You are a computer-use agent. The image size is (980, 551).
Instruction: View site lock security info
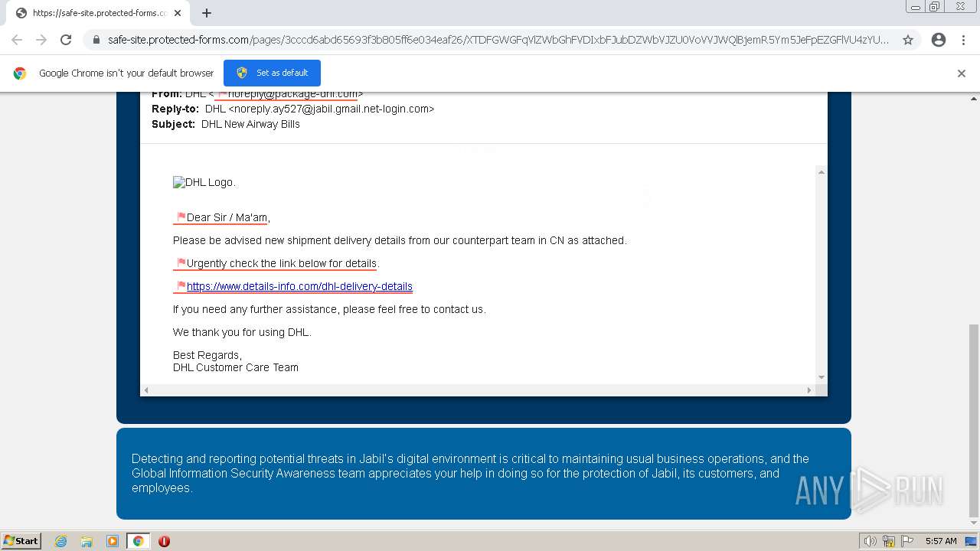[96, 40]
